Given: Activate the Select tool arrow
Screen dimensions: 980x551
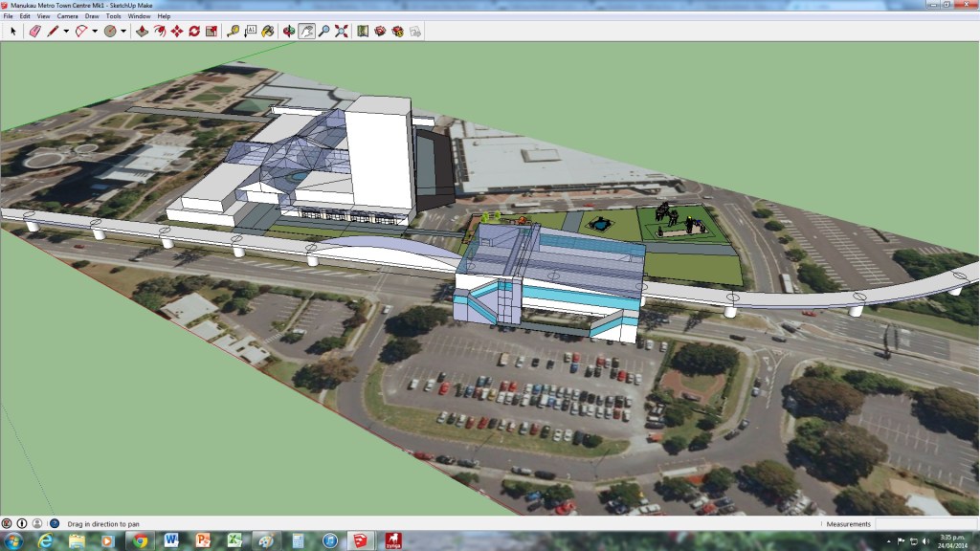Looking at the screenshot, I should 12,30.
